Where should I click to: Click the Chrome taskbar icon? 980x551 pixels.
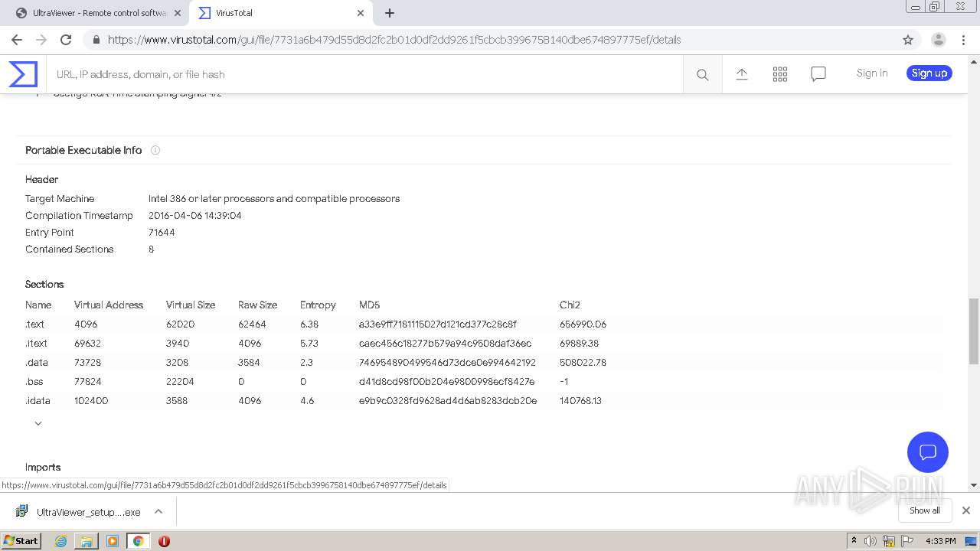pyautogui.click(x=138, y=541)
